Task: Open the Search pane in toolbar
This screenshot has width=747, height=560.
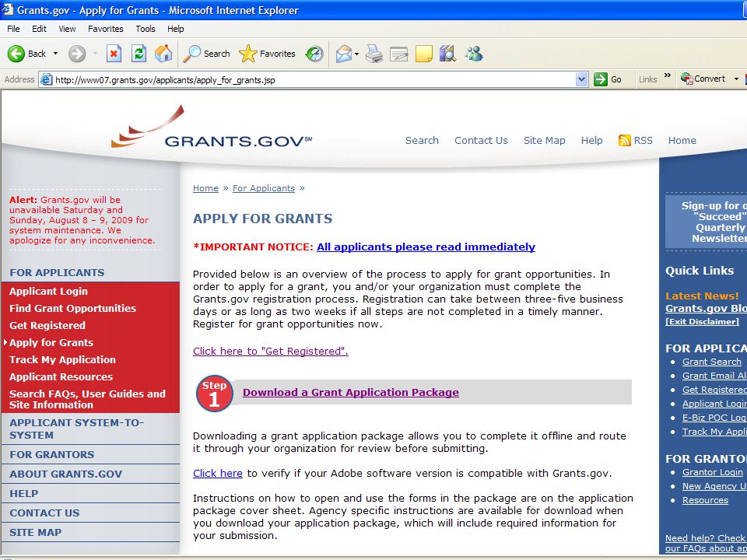Action: click(206, 54)
